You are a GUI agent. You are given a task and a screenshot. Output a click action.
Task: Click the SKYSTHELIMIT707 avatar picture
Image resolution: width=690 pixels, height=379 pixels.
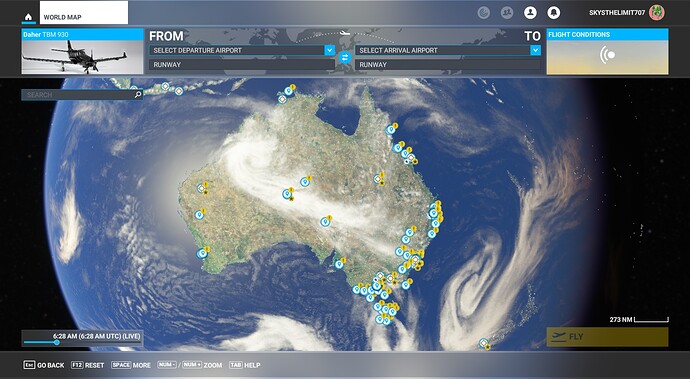tap(657, 13)
